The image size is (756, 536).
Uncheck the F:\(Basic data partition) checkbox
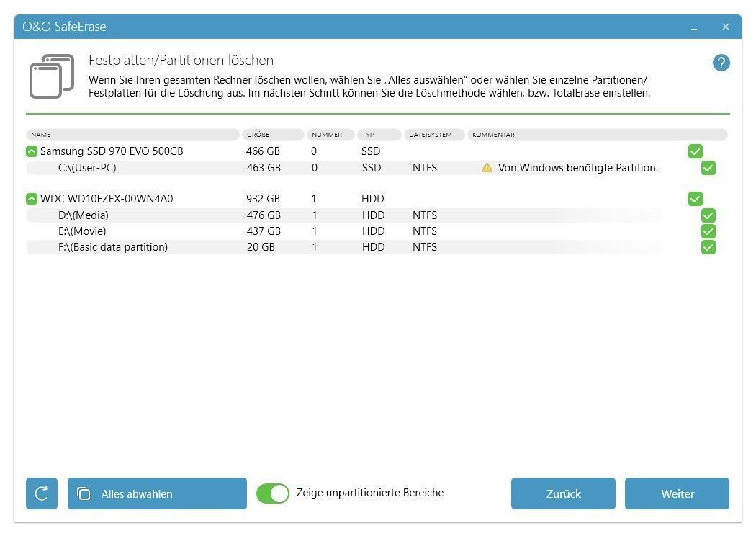tap(708, 247)
